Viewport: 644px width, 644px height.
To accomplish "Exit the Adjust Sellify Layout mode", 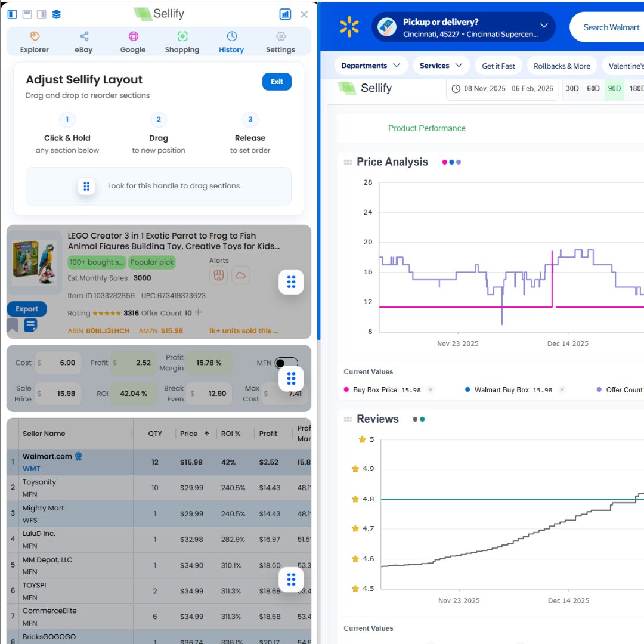I will click(277, 81).
